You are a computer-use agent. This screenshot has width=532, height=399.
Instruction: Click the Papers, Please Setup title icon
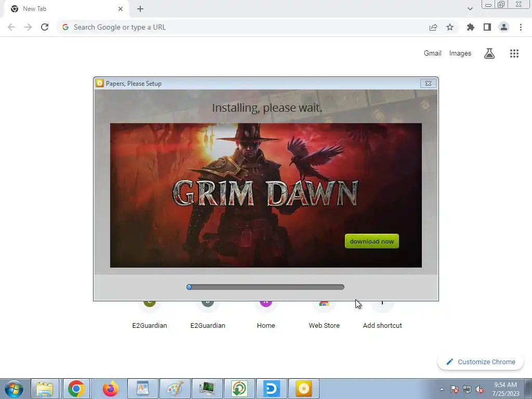coord(100,83)
